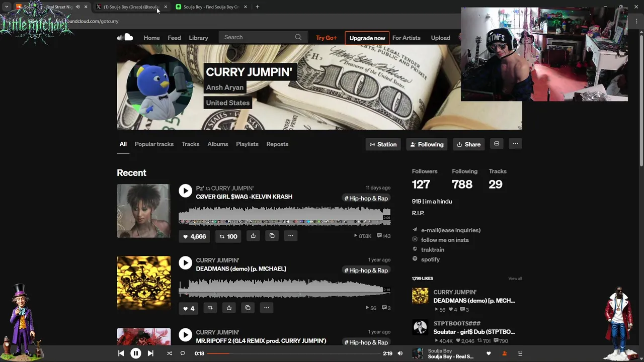Toggle shuffle in the player bar

tap(169, 353)
